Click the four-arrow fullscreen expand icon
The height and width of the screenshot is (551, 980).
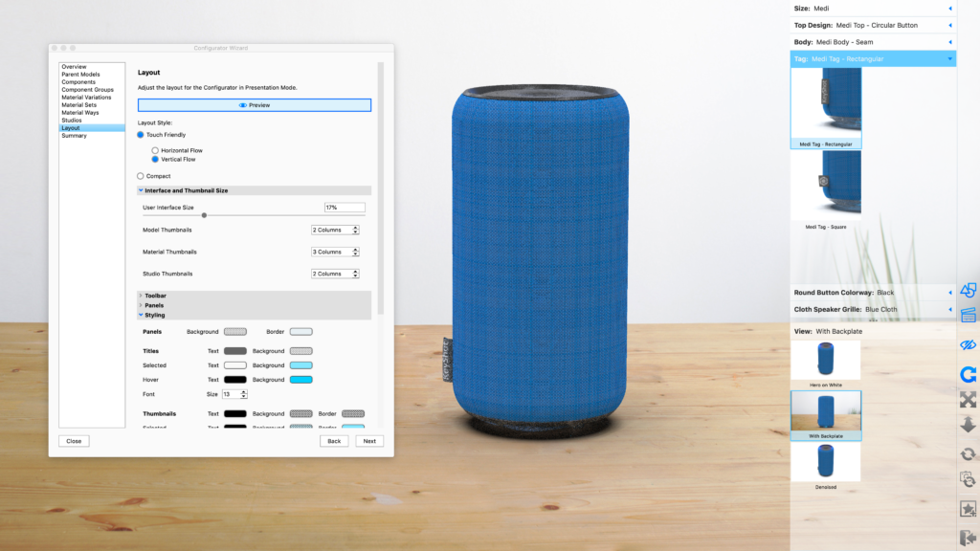(968, 399)
